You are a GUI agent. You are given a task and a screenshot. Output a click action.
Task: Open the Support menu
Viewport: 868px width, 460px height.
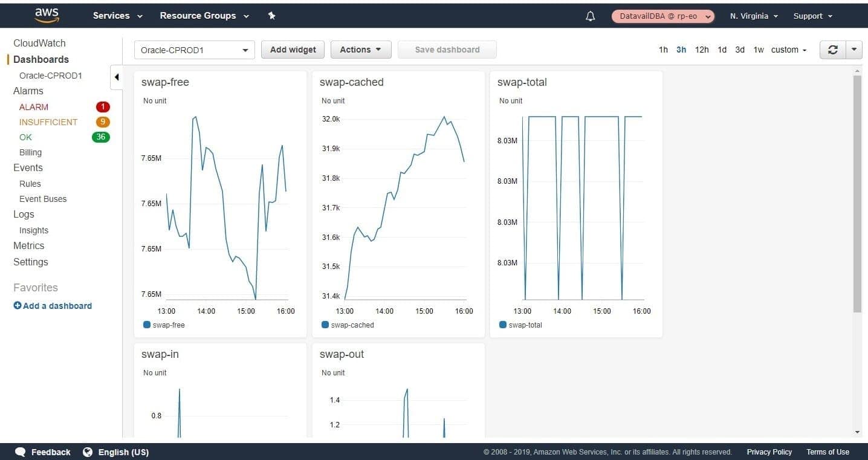point(813,16)
